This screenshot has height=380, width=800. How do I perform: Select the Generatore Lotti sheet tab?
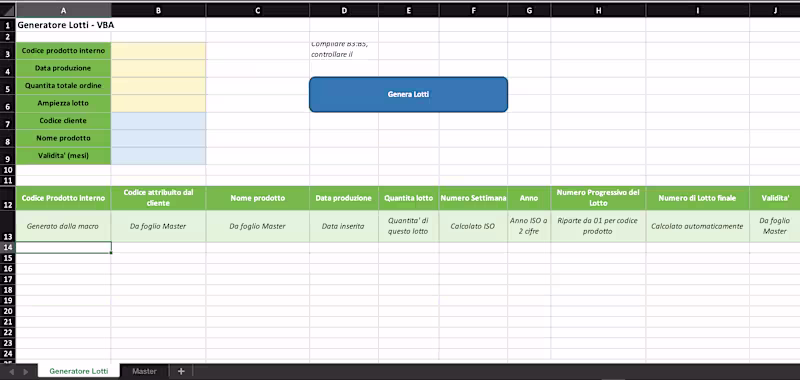(79, 371)
